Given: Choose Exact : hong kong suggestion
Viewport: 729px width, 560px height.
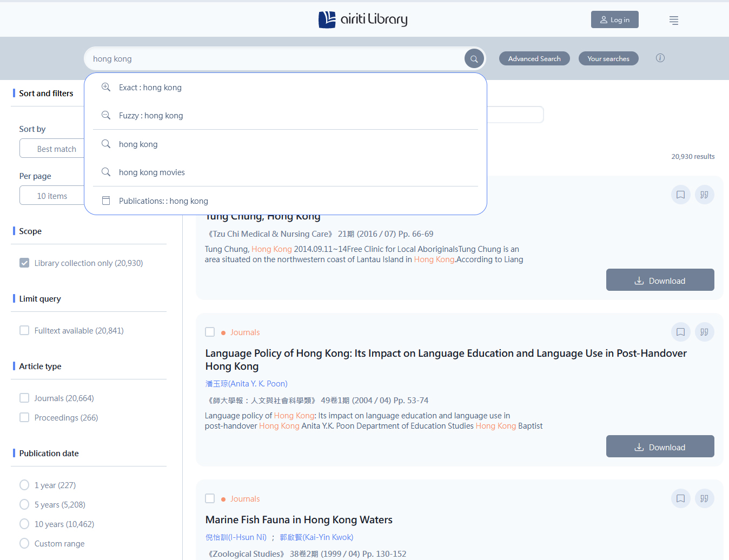Looking at the screenshot, I should pos(286,88).
